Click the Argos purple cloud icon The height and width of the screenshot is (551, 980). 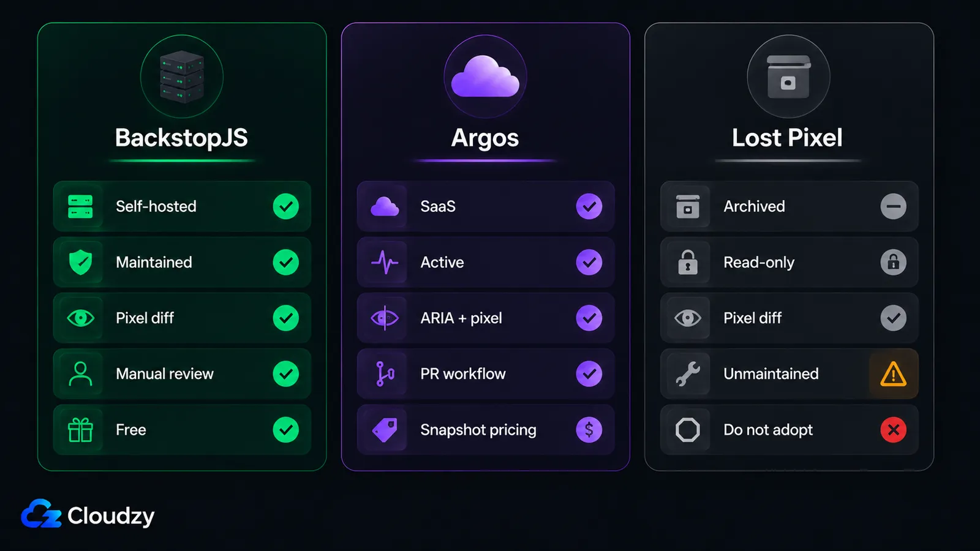[485, 76]
